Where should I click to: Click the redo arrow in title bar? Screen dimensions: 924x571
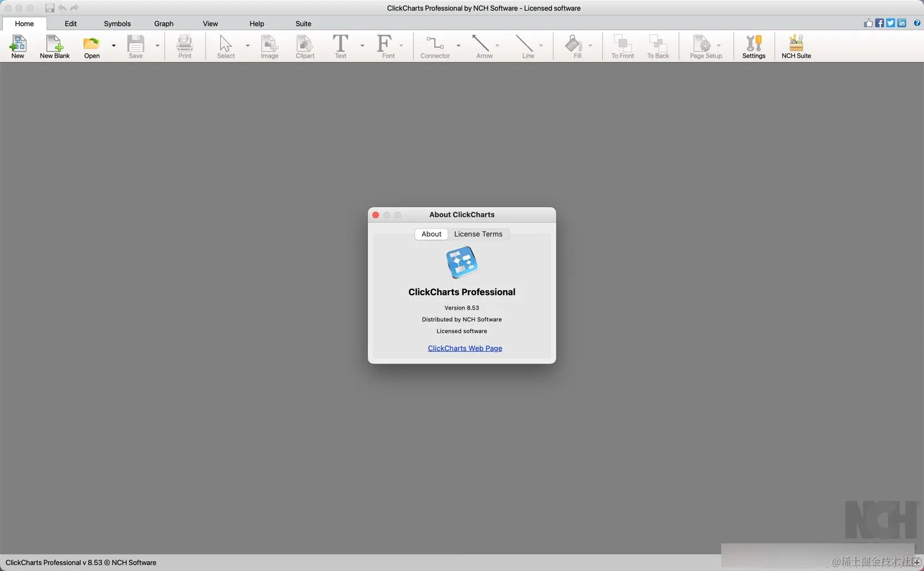coord(74,8)
